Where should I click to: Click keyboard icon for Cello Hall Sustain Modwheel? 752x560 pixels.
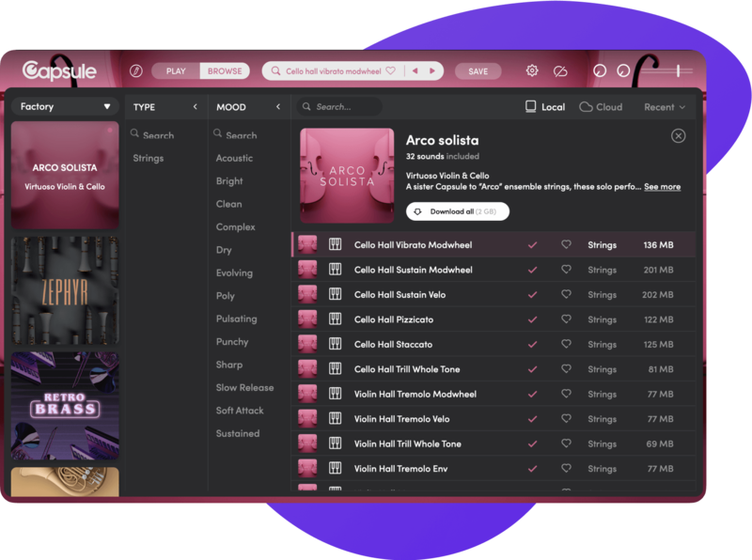coord(336,270)
